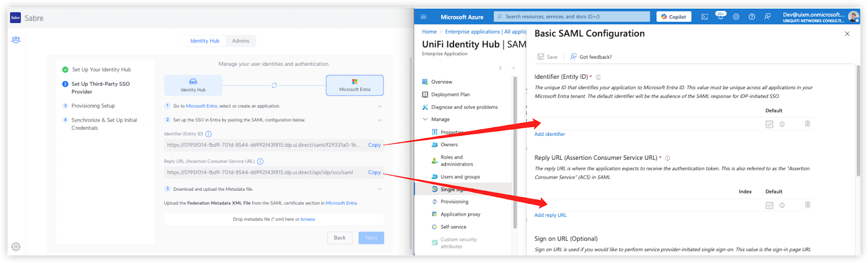Click Got feedback? in SAML panel
This screenshot has width=868, height=263.
tap(591, 57)
